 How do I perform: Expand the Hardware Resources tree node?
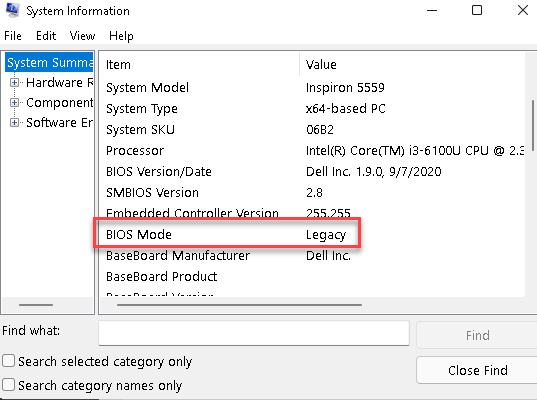click(x=14, y=83)
